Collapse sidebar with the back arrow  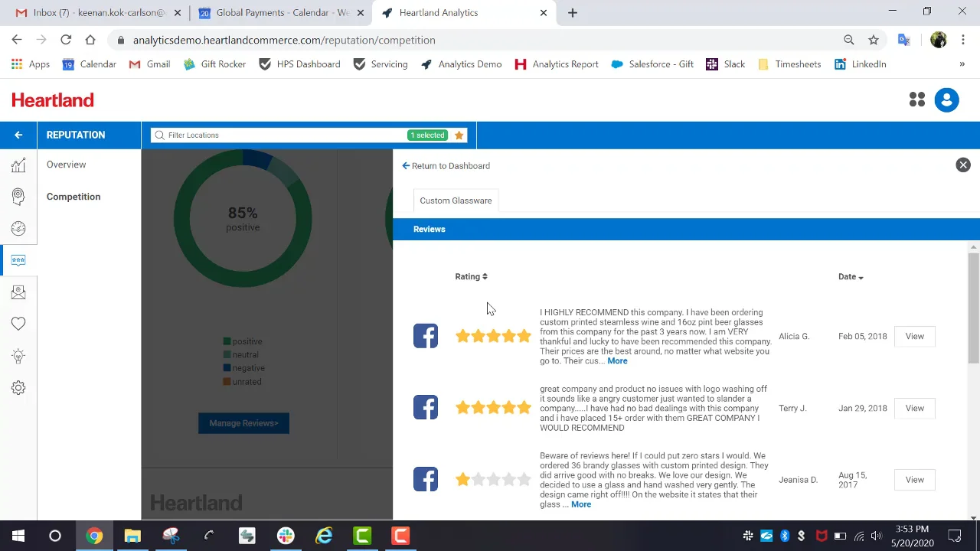[18, 135]
